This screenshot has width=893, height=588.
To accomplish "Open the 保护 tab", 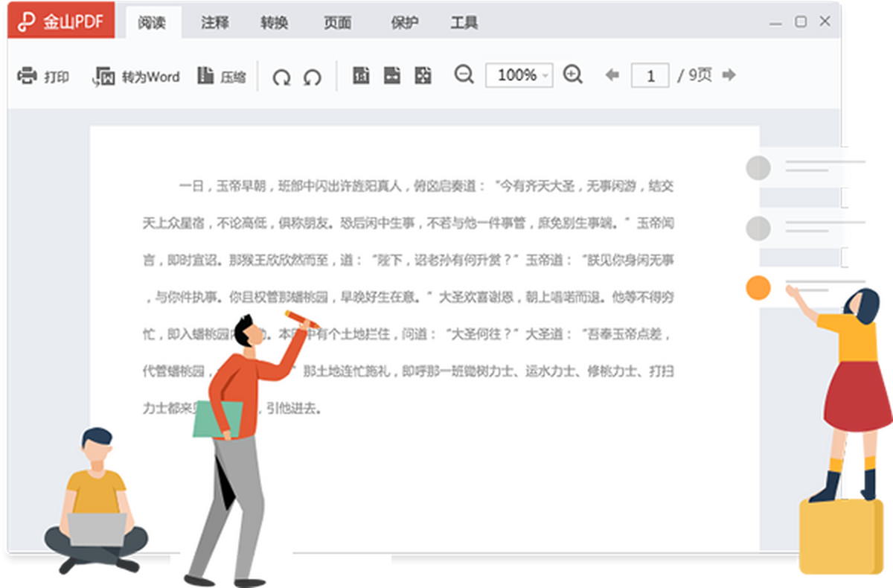I will (x=404, y=23).
